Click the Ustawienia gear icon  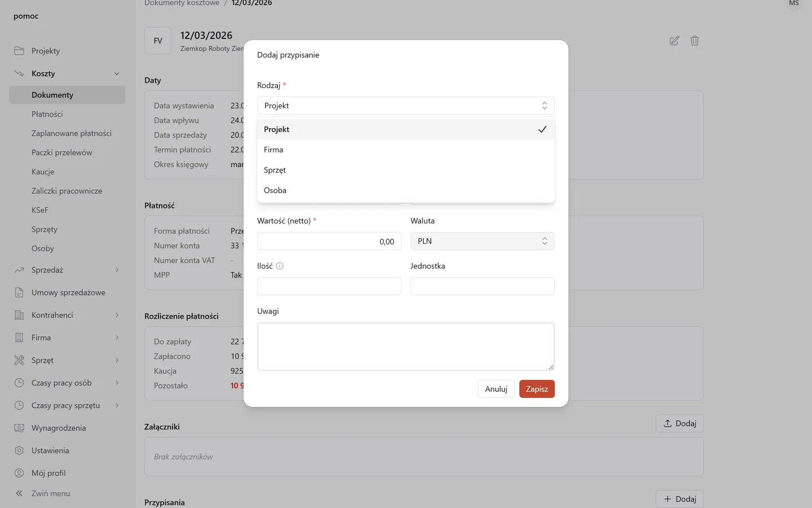[x=19, y=450]
